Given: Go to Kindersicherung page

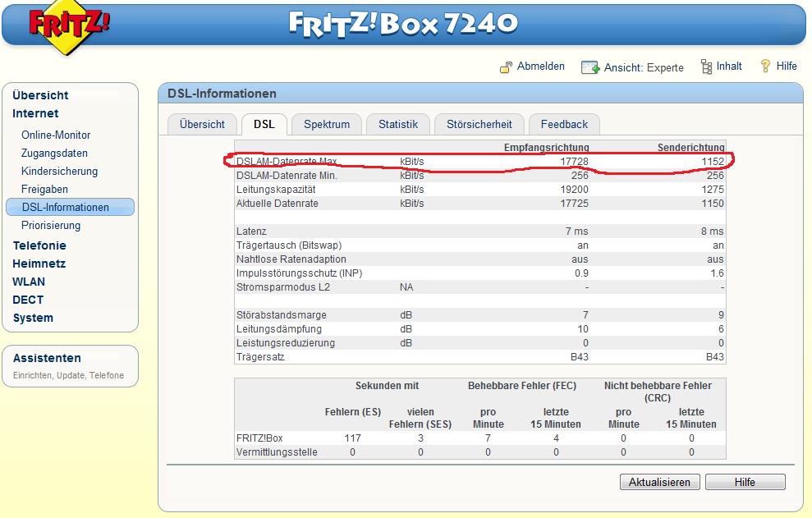Looking at the screenshot, I should tap(59, 171).
